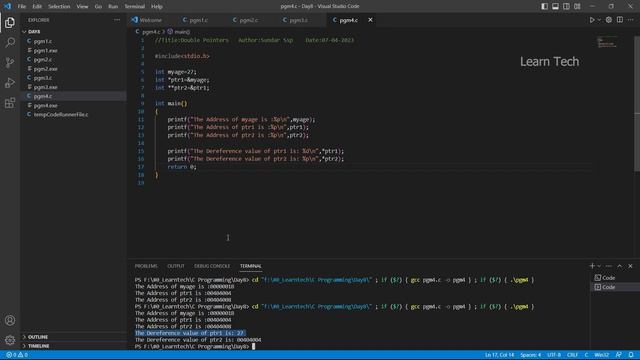The width and height of the screenshot is (640, 360).
Task: Click UTF-8 encoding in status bar
Action: [554, 355]
